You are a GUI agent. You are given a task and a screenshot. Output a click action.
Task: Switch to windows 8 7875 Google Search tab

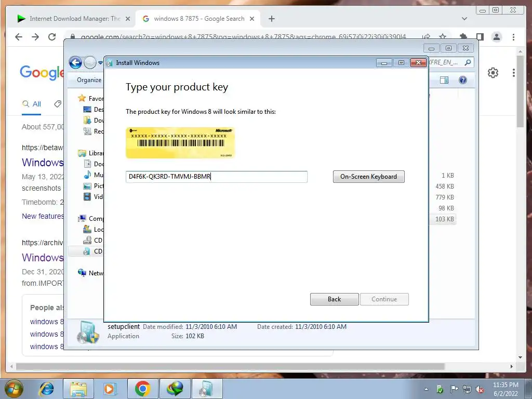point(198,19)
